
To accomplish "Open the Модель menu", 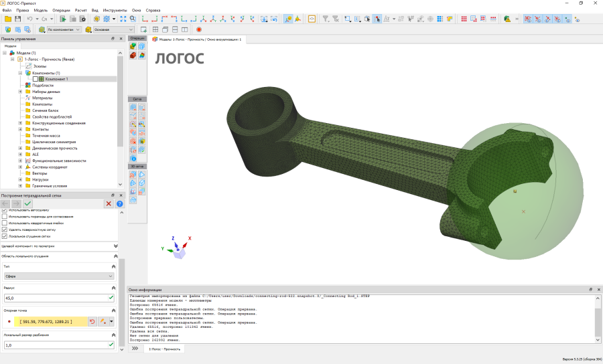I will point(40,10).
